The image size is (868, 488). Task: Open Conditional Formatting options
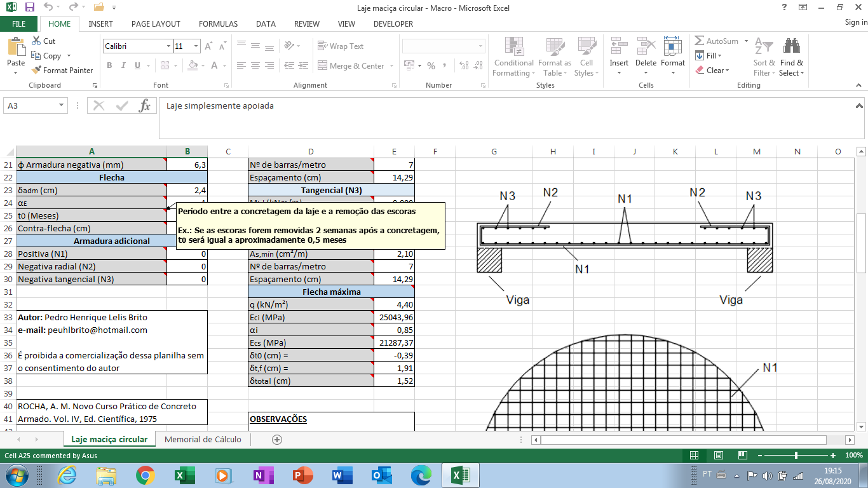tap(513, 57)
